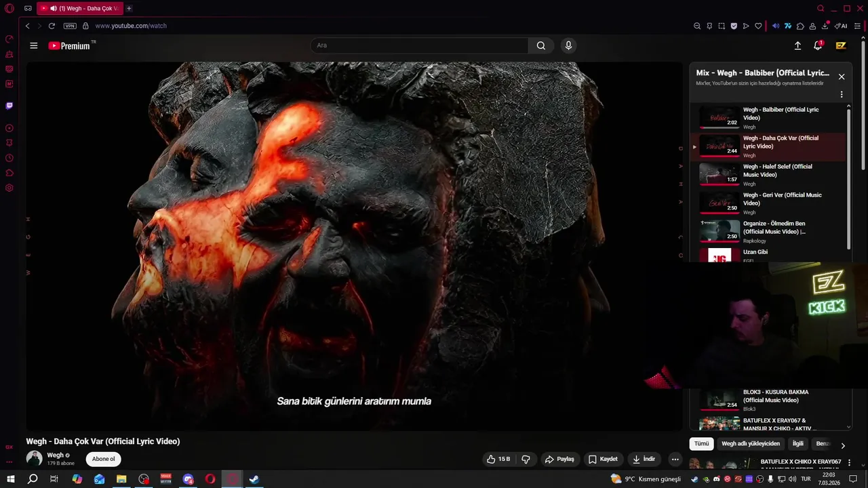Click the pin icon in the address bar

tap(709, 26)
